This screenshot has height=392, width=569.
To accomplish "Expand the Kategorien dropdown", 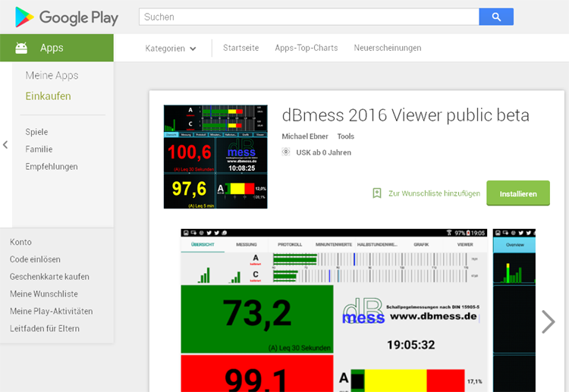I will (171, 49).
